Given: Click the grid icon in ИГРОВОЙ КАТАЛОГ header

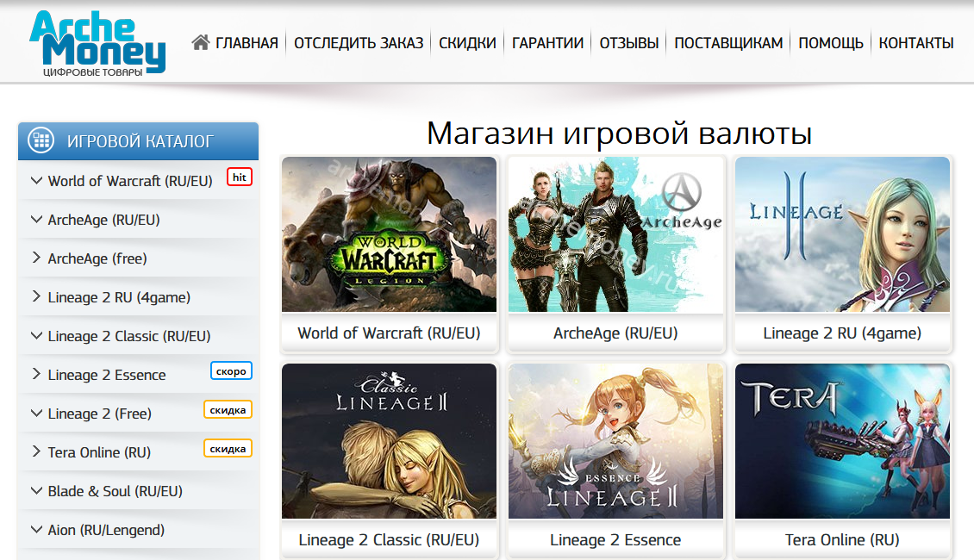Looking at the screenshot, I should [41, 140].
